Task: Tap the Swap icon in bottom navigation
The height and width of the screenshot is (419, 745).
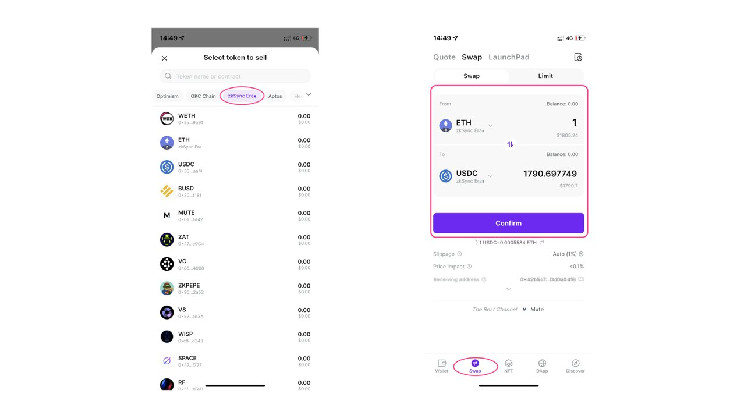Action: pyautogui.click(x=475, y=365)
